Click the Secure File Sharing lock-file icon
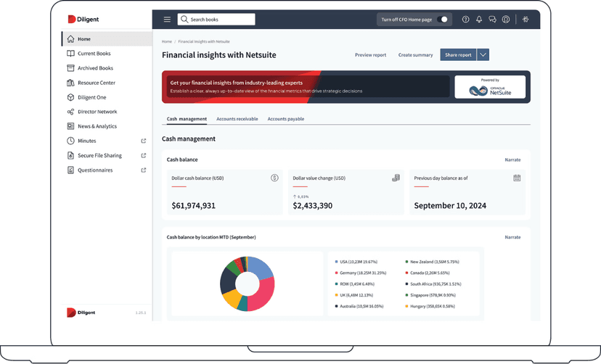Screen dimensions: 601x364 (x=70, y=155)
